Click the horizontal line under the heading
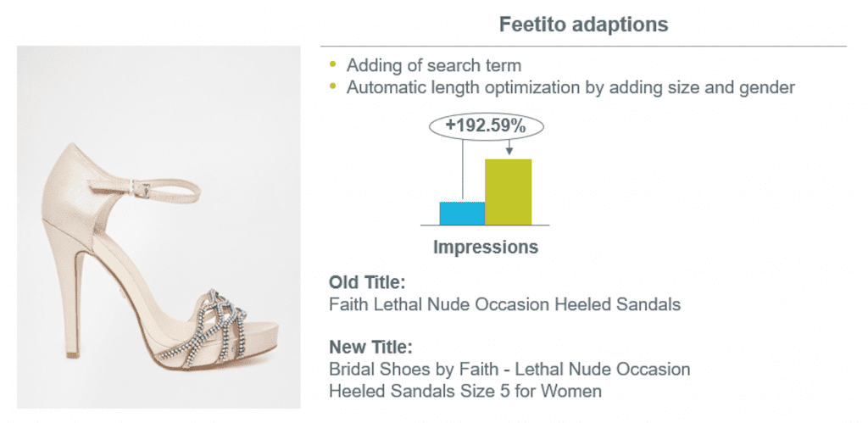The image size is (868, 423). [x=583, y=46]
